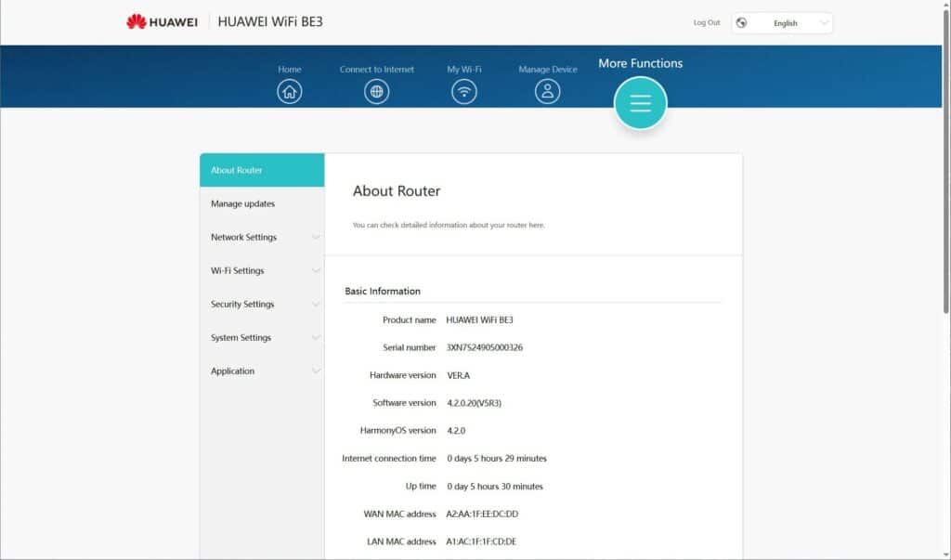The image size is (951, 560).
Task: Open System Settings sidebar item
Action: point(262,337)
